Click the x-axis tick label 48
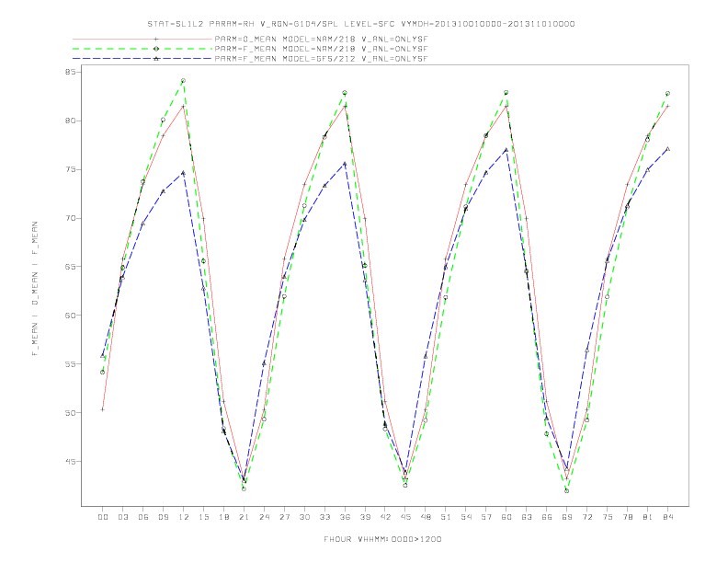Viewport: 728px width, 563px height. (426, 517)
